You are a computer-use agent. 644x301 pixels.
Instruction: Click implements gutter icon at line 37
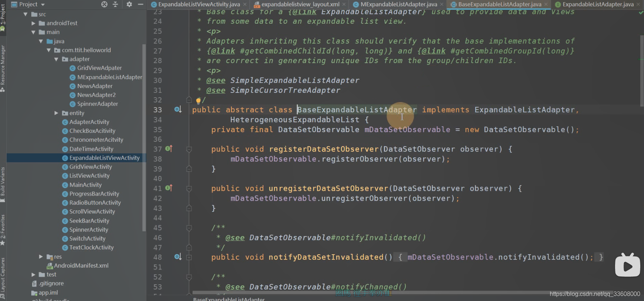(x=169, y=149)
